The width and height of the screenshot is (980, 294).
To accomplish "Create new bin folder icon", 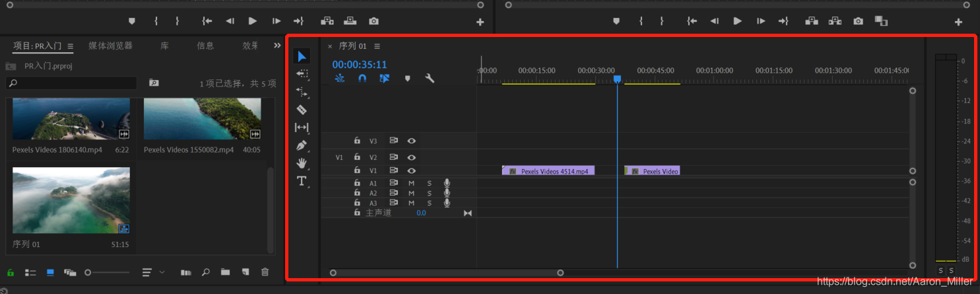I will coord(225,272).
